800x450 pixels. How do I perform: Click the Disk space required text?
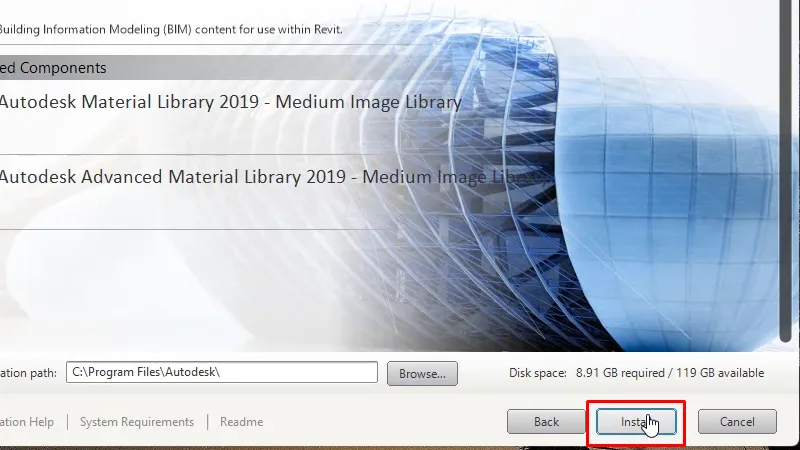(x=636, y=373)
